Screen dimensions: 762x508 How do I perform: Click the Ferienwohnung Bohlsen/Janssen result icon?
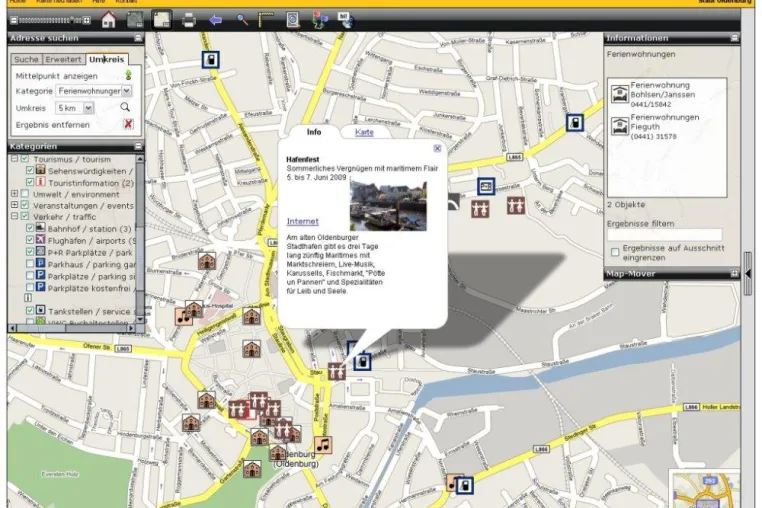click(620, 93)
